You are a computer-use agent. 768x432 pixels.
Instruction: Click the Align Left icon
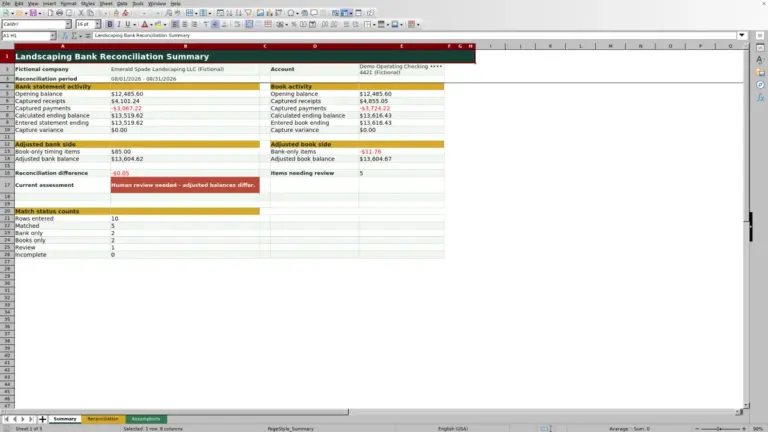(x=175, y=24)
